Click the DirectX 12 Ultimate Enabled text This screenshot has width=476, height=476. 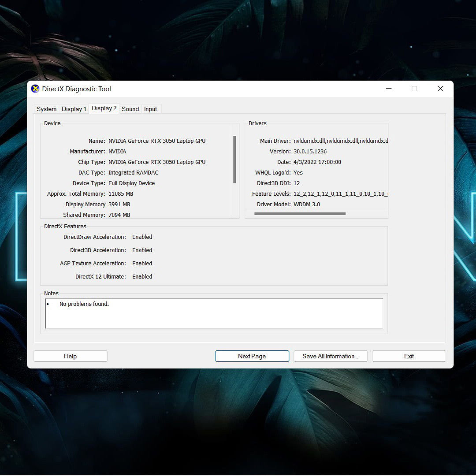pyautogui.click(x=142, y=276)
